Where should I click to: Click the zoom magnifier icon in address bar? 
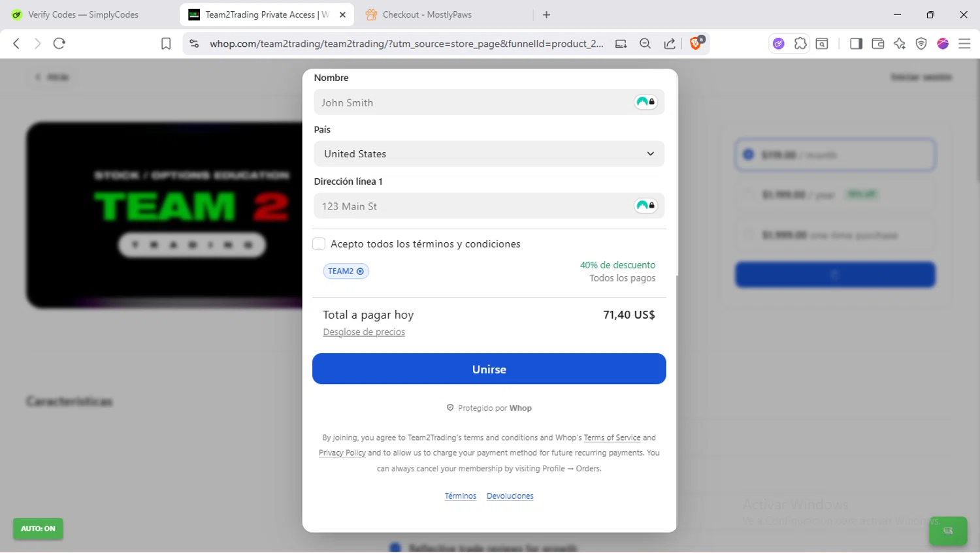645,44
